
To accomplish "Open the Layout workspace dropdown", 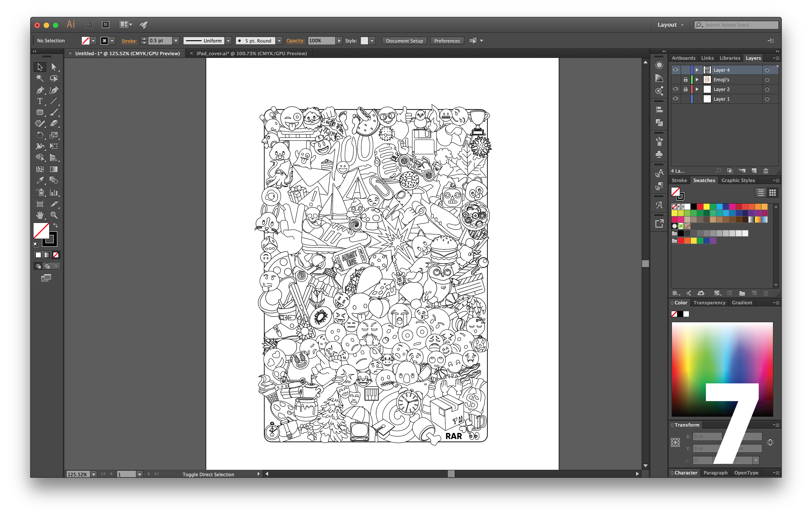I will (x=670, y=25).
